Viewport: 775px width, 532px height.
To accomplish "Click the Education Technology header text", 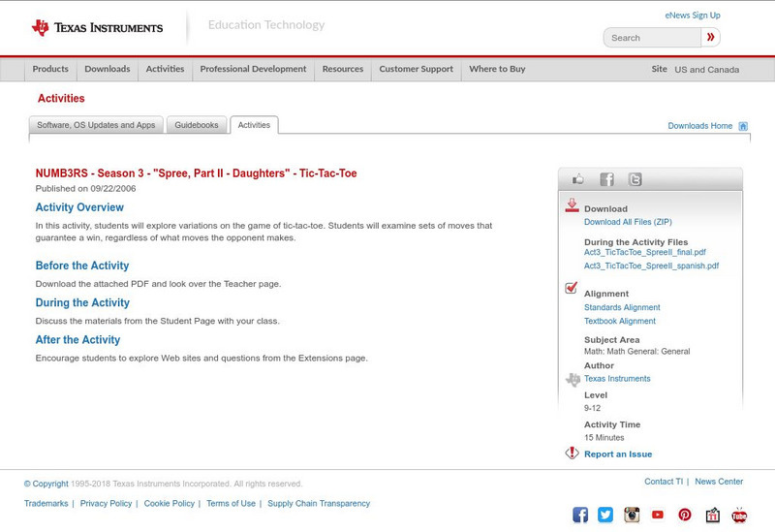I will point(265,25).
